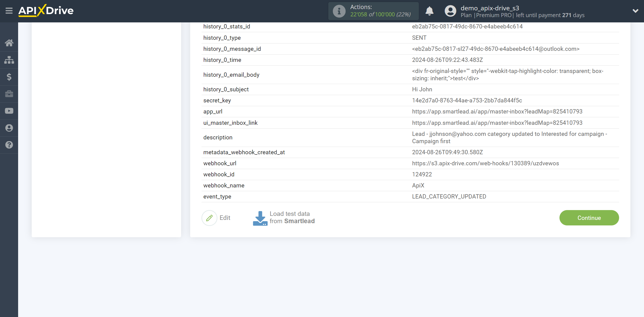Expand the account dropdown chevron
The image size is (644, 317).
pos(635,11)
